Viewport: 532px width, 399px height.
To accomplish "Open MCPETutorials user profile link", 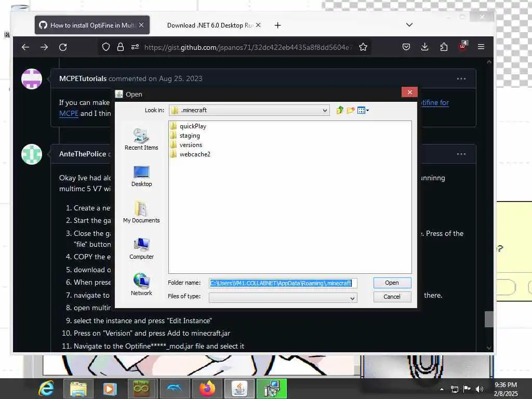I will click(x=83, y=79).
